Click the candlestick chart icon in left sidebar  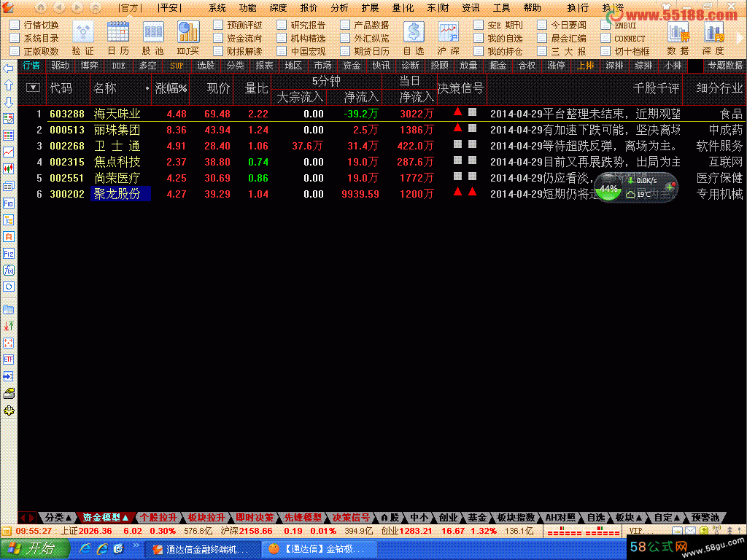9,169
